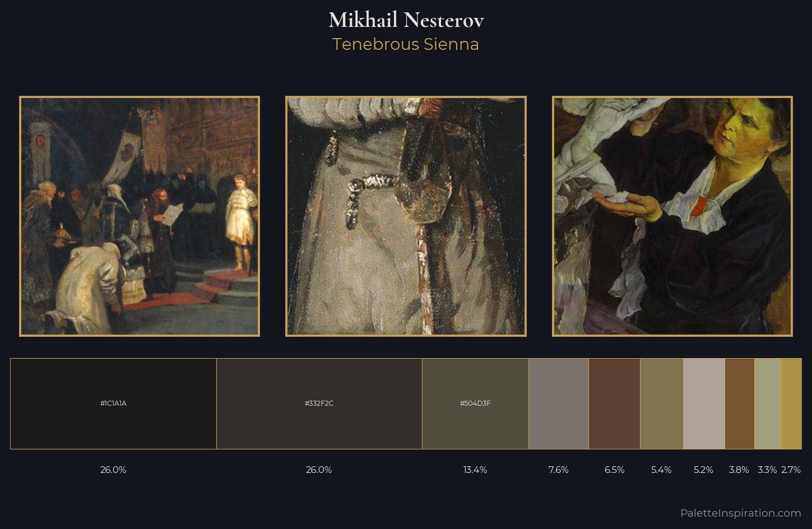
Task: Click the 2.7% percentage label
Action: click(791, 470)
